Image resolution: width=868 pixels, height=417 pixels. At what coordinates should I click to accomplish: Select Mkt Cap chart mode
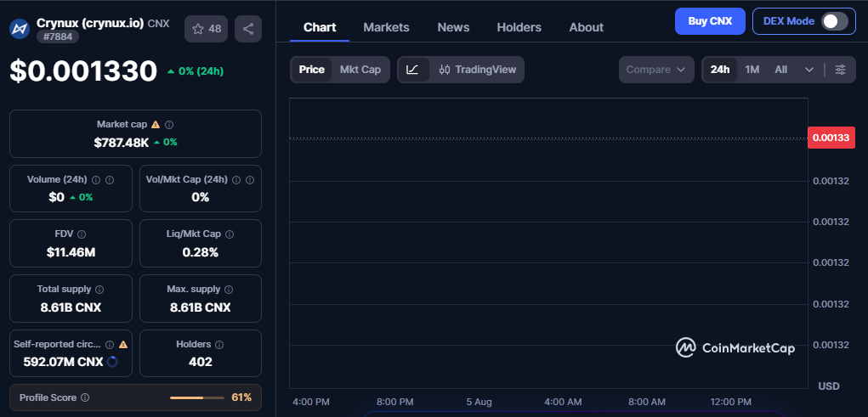(x=360, y=70)
